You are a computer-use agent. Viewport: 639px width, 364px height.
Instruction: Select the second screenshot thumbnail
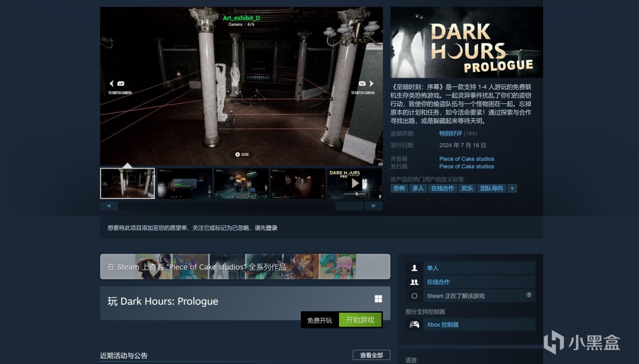click(185, 183)
